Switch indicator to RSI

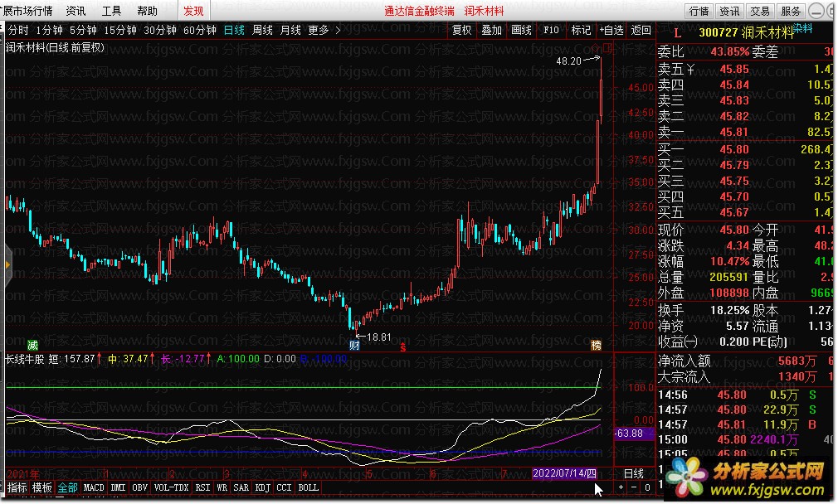(202, 487)
